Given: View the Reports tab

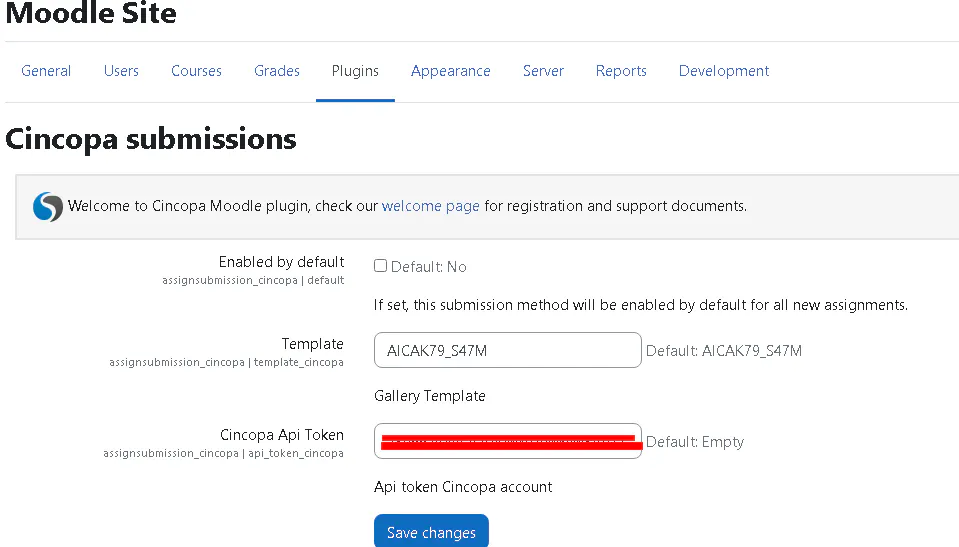Looking at the screenshot, I should 621,71.
